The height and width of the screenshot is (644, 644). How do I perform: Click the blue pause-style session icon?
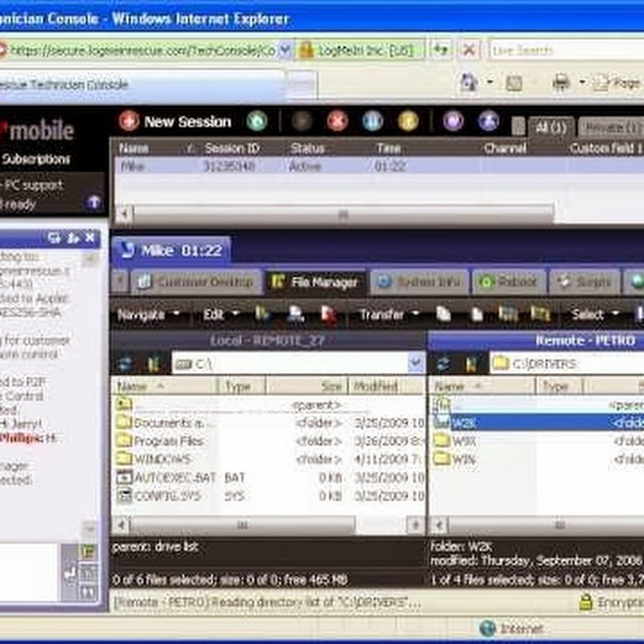coord(372,121)
